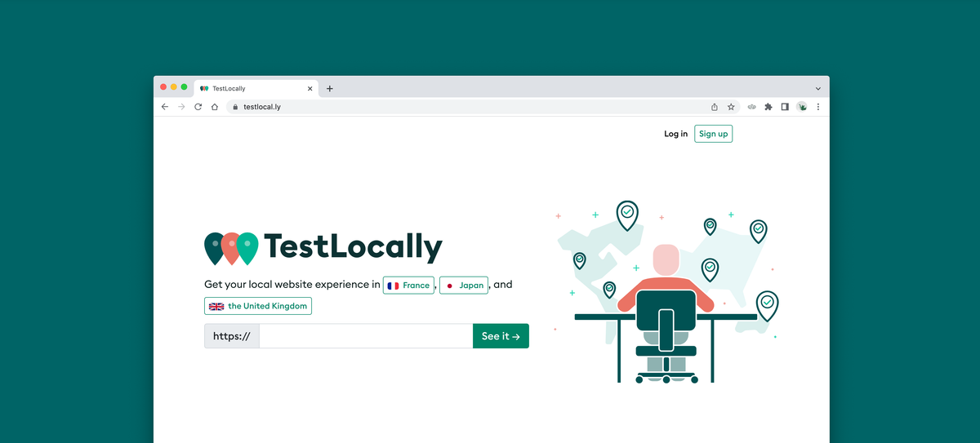Click the browser forward arrow
The width and height of the screenshot is (980, 443).
point(181,107)
